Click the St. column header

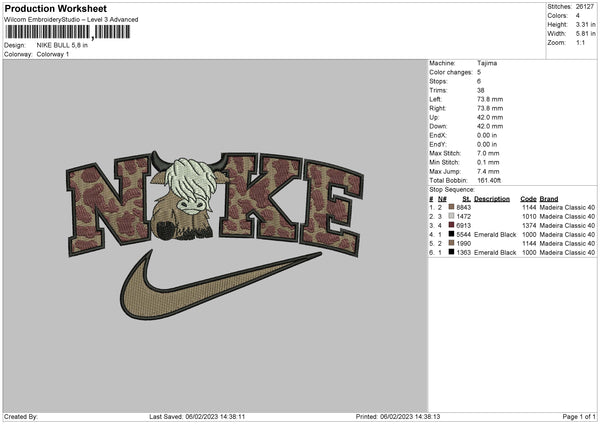click(466, 199)
